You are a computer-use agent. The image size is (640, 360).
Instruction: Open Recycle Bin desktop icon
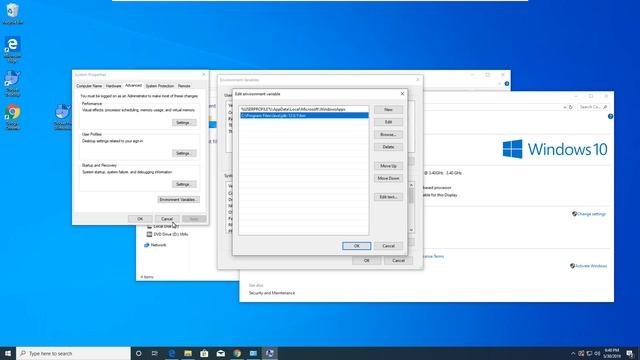click(13, 13)
